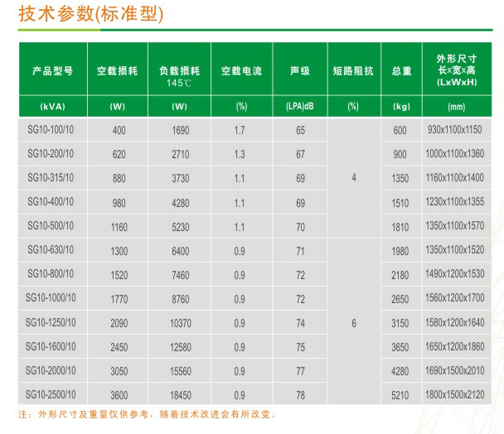The height and width of the screenshot is (434, 504).
Task: Click the (LPA)dB unit cell
Action: tap(300, 106)
